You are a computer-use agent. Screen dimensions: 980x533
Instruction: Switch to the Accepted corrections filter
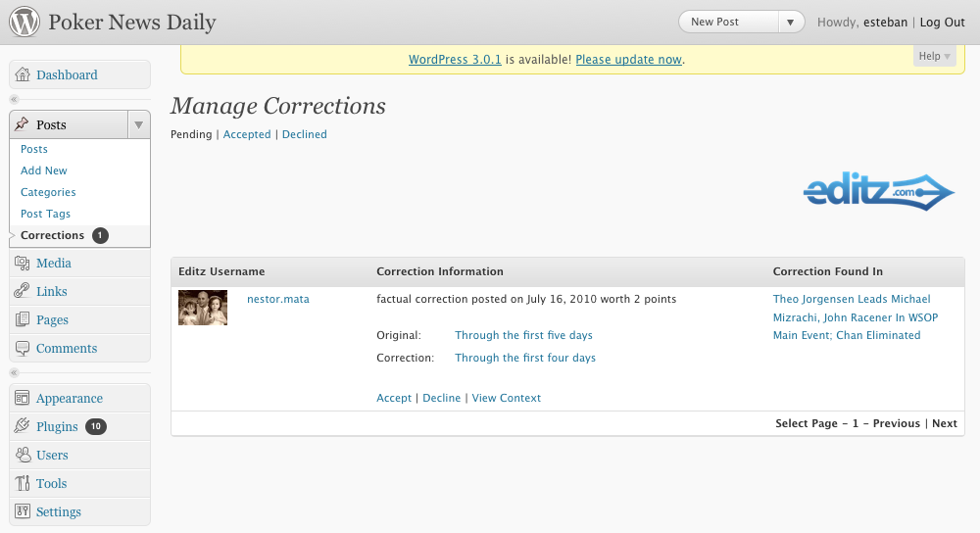[247, 134]
